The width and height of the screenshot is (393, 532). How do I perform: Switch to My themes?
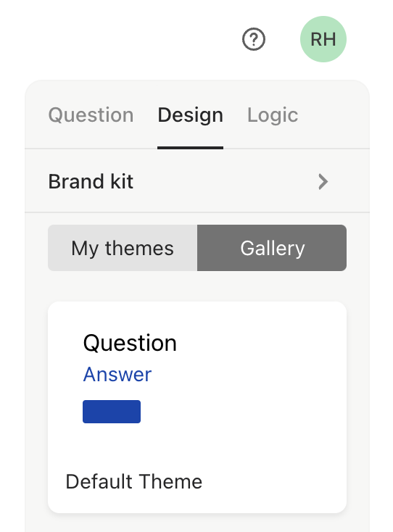pos(123,248)
